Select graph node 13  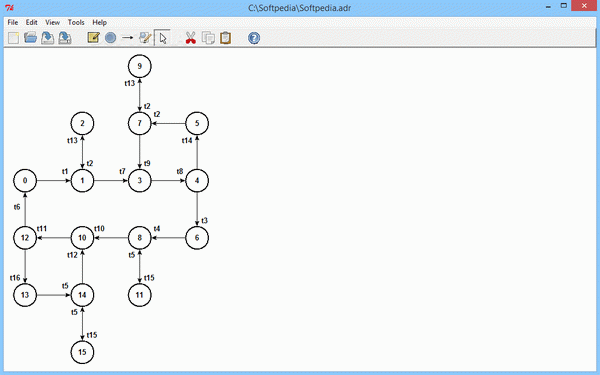click(25, 295)
